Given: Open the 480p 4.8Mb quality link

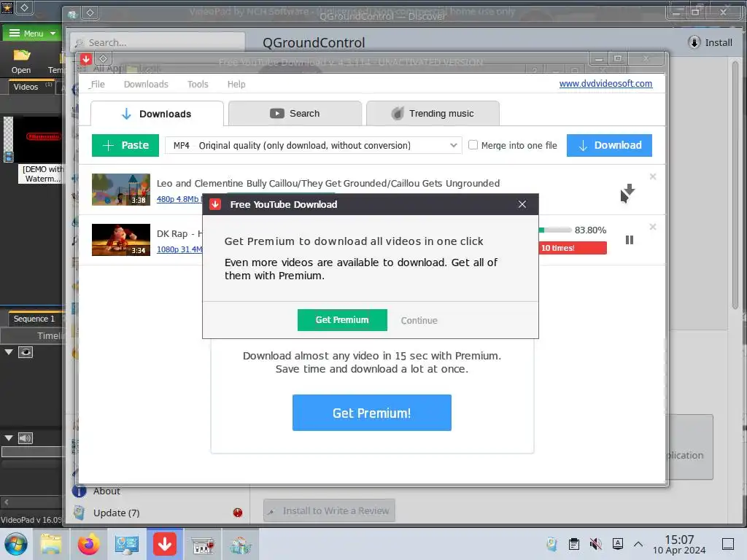Looking at the screenshot, I should pos(178,199).
